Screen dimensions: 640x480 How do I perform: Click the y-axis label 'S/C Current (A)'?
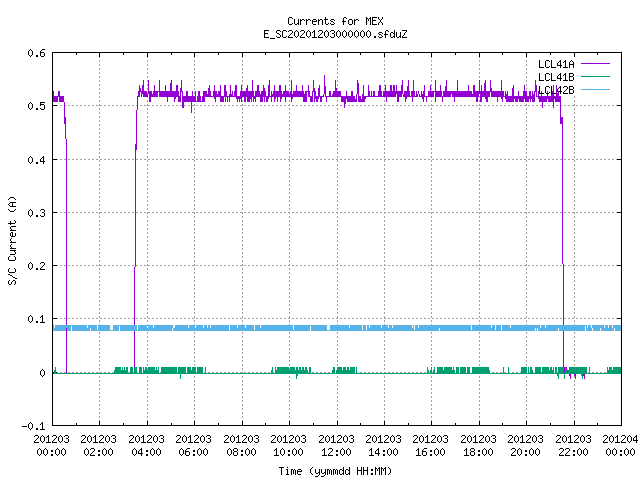pos(12,240)
